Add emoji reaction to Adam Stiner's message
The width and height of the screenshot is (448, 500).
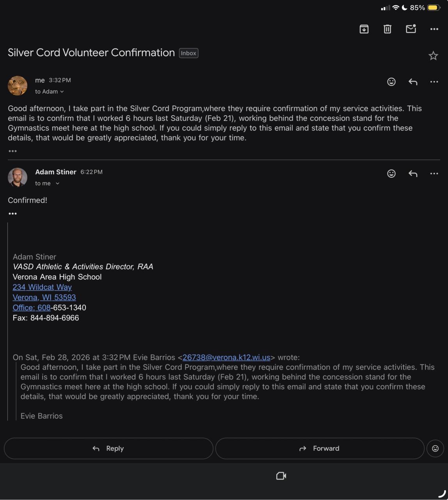(391, 173)
